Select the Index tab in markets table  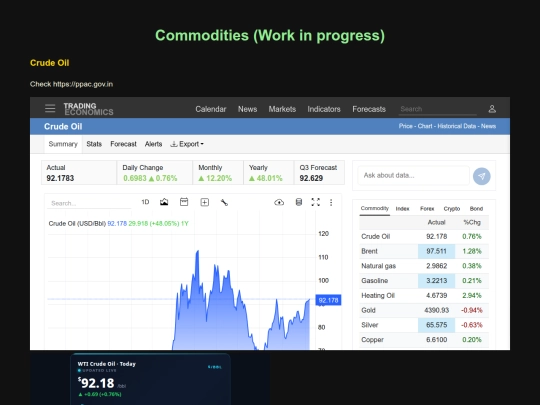tap(403, 209)
